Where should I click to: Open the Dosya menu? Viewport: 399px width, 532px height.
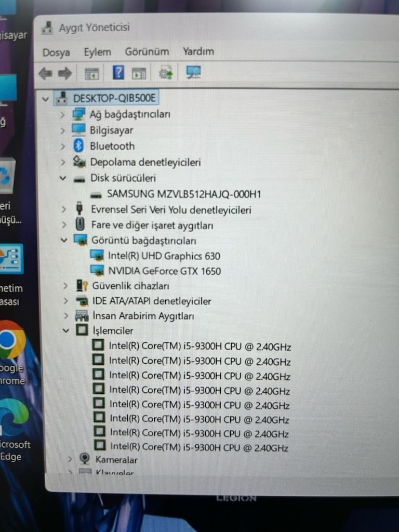pyautogui.click(x=56, y=52)
